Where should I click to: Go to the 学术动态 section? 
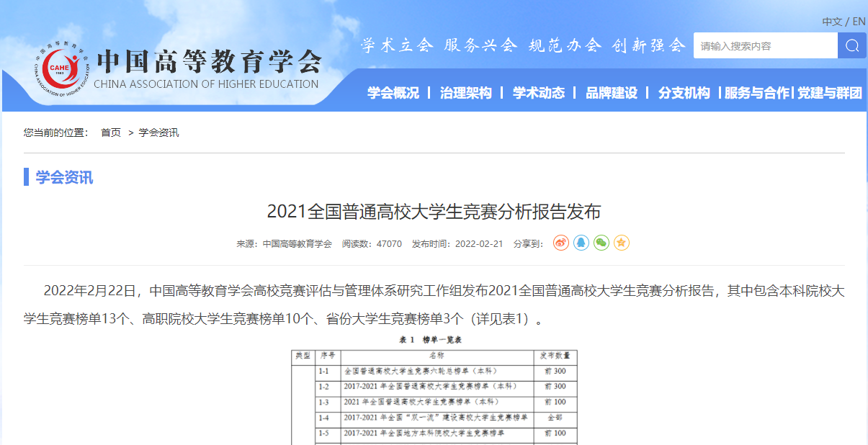539,93
